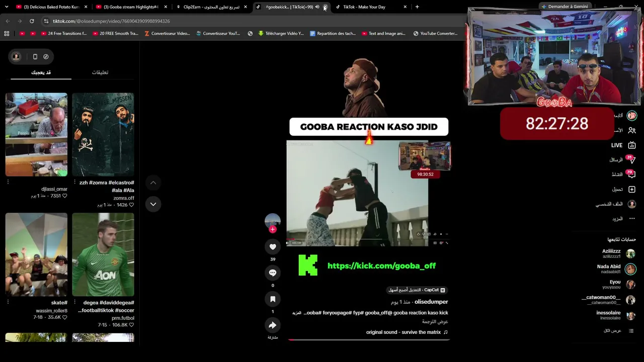Viewport: 644px width, 362px height.
Task: Follow olisedumper using the red plus badge
Action: tap(273, 229)
